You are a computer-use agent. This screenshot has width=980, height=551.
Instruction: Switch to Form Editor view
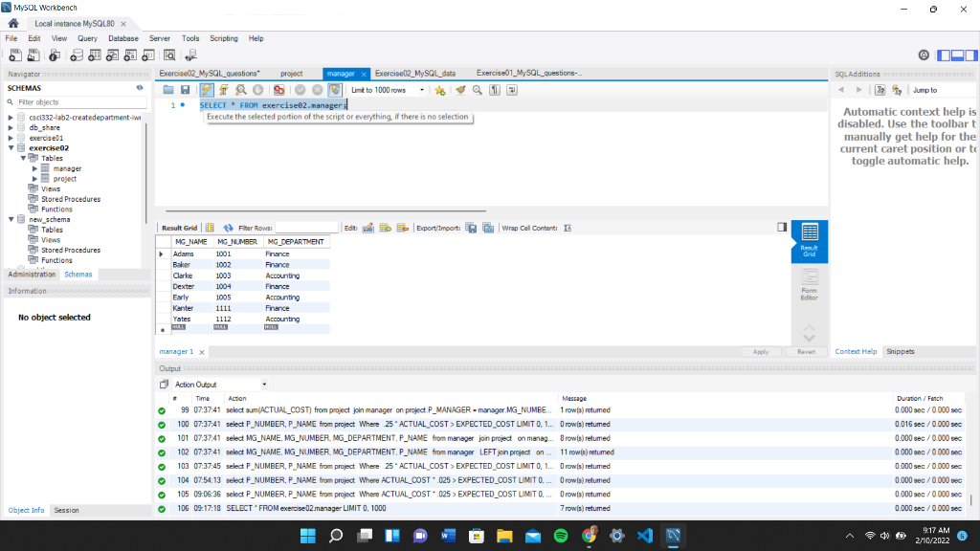click(810, 285)
